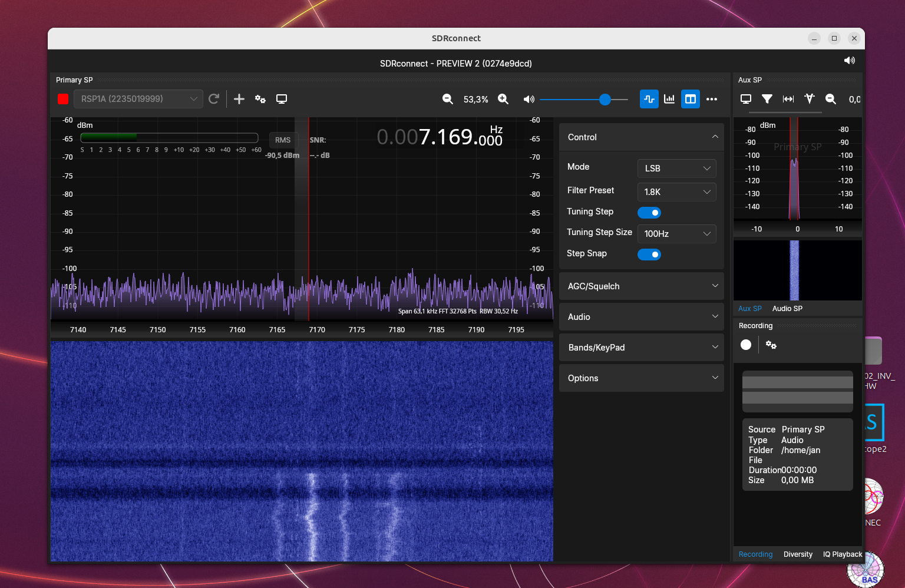
Task: Adjust the volume slider handle
Action: pyautogui.click(x=605, y=100)
